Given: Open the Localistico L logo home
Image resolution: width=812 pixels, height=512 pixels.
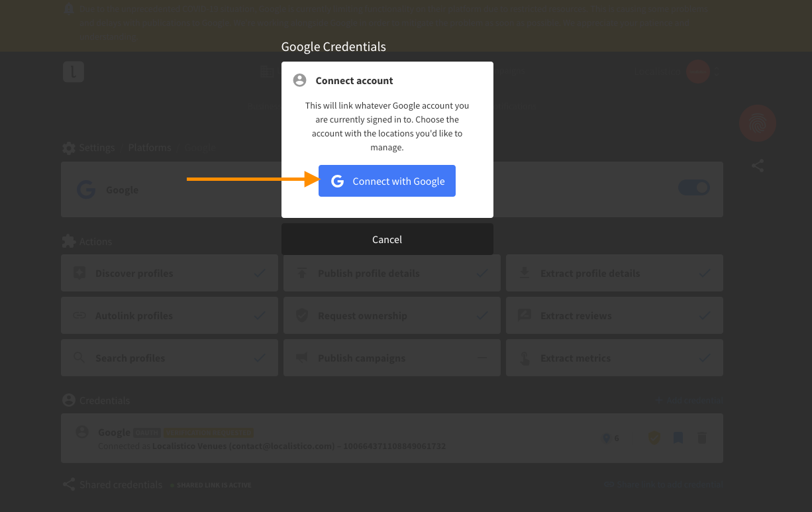Looking at the screenshot, I should click(74, 72).
